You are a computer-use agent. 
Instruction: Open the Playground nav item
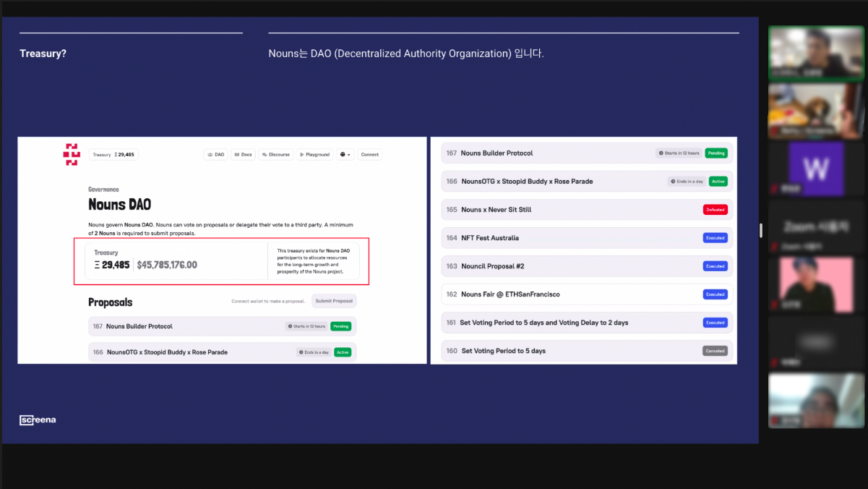314,154
